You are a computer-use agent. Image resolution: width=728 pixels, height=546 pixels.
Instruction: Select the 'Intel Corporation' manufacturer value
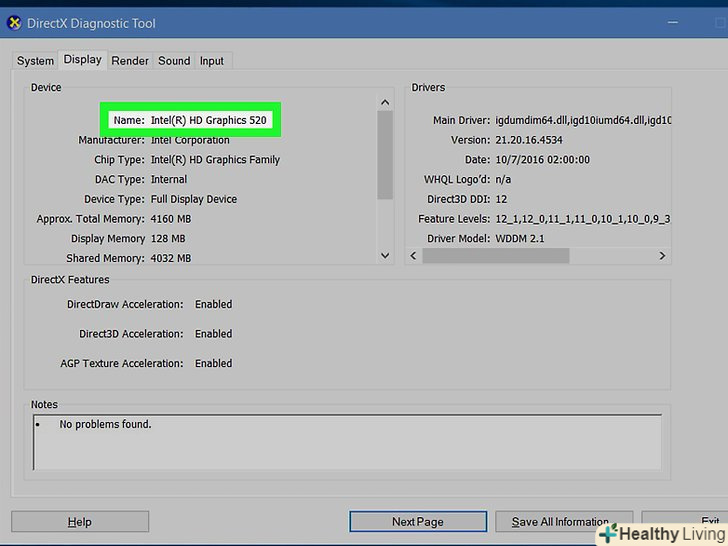point(190,140)
